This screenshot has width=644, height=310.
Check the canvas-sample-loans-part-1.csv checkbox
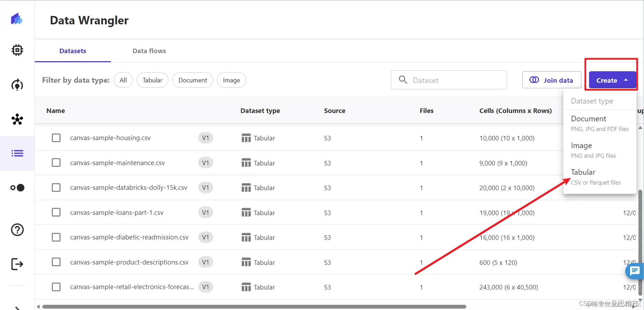click(x=56, y=212)
